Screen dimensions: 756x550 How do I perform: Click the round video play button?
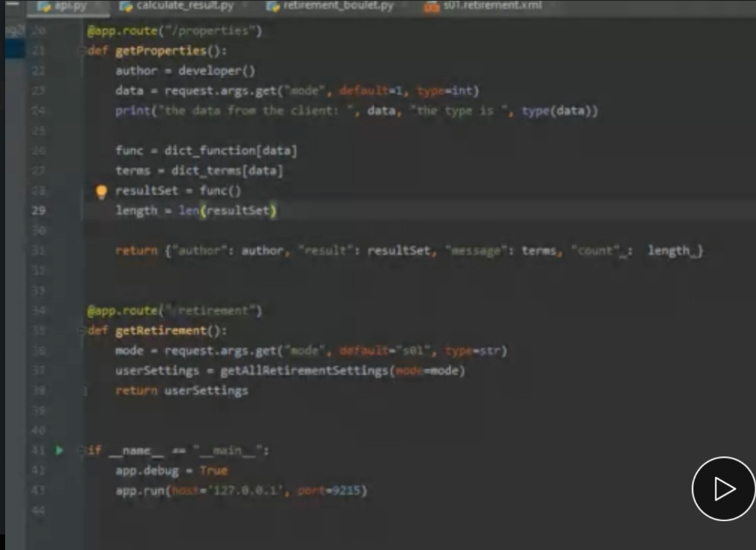[x=724, y=489]
